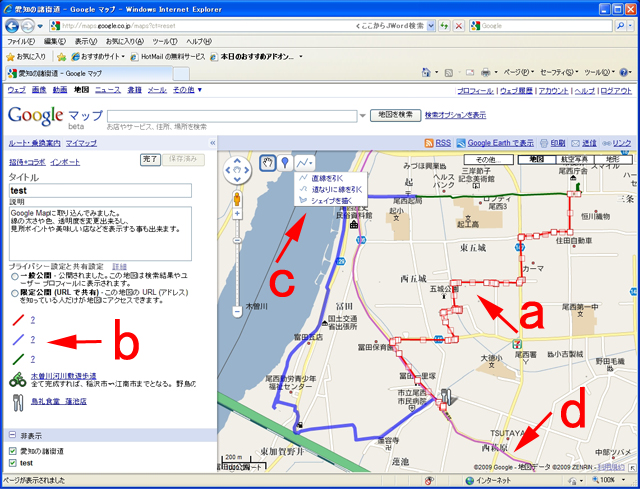Click the map description text area
Image resolution: width=640 pixels, height=489 pixels.
(x=100, y=233)
